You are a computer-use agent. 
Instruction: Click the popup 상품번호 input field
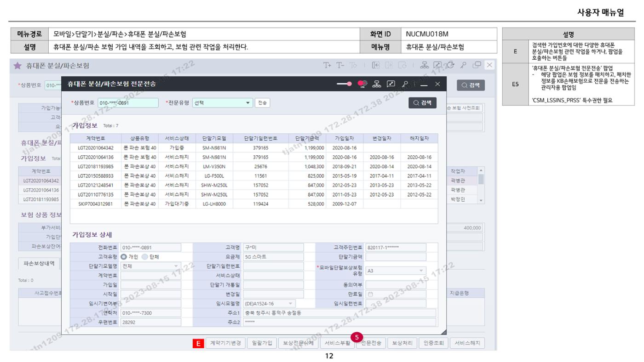[128, 103]
